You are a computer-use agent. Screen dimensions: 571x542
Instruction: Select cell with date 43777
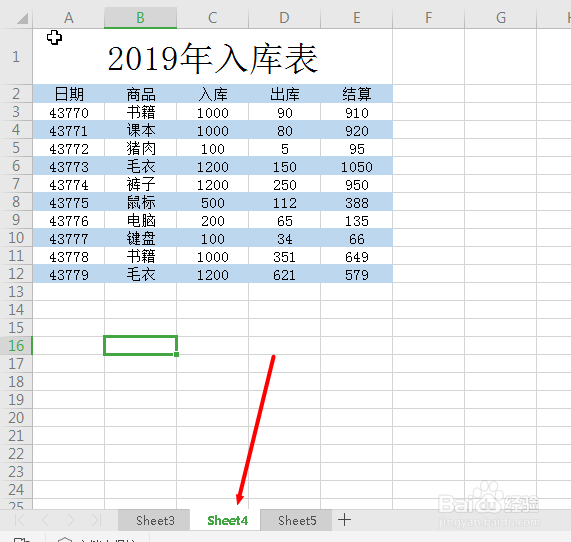pyautogui.click(x=68, y=238)
